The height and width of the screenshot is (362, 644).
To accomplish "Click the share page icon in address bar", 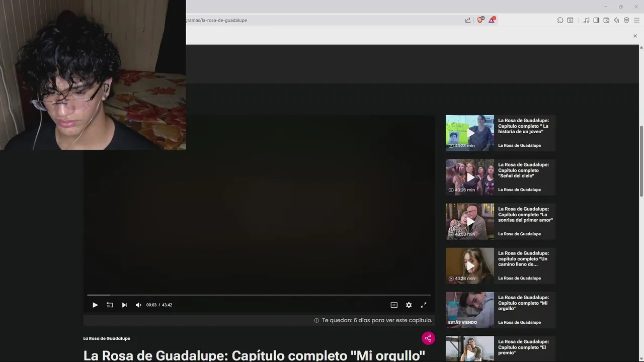I will [x=468, y=20].
